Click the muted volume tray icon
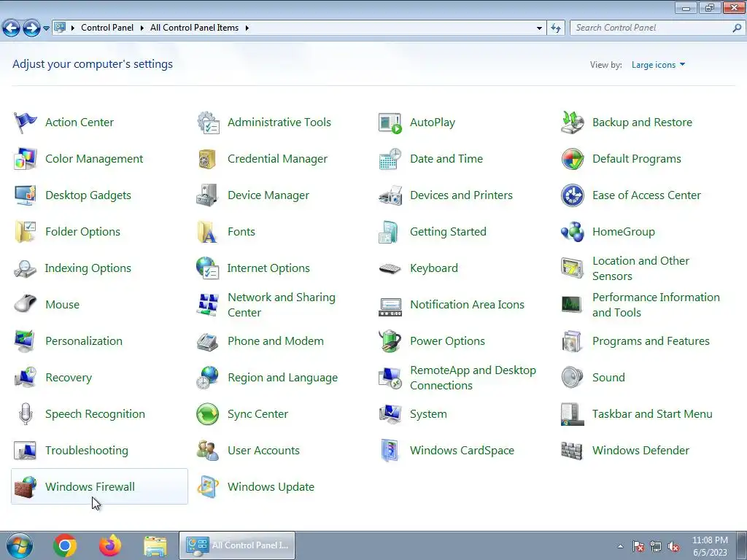This screenshot has height=560, width=747. (673, 547)
